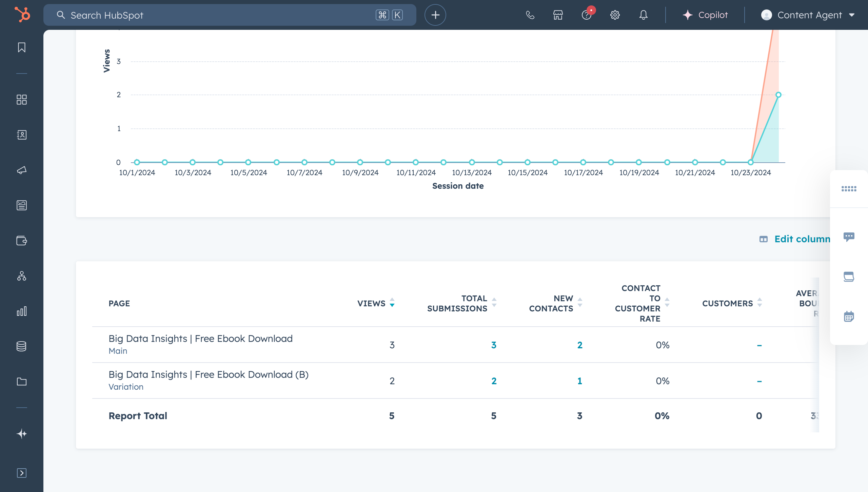This screenshot has width=868, height=492.
Task: Open HubSpot home via sprocket logo
Action: click(22, 15)
